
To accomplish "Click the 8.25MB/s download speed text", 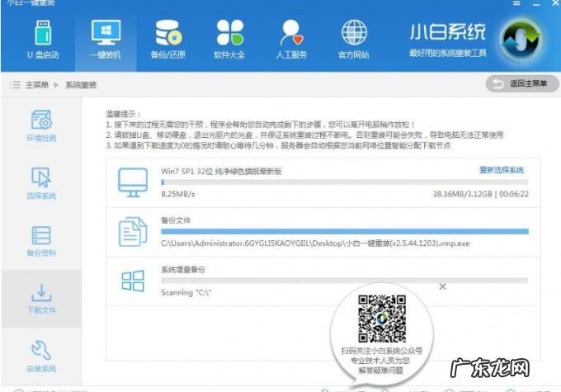I will pyautogui.click(x=178, y=194).
